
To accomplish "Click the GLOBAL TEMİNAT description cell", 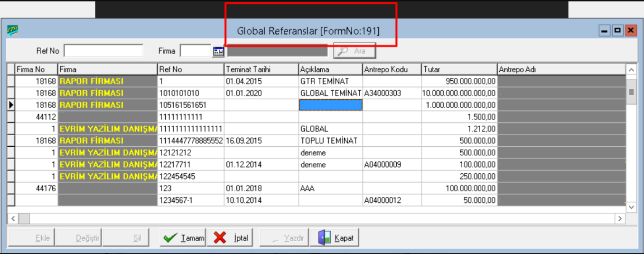I will tap(331, 93).
